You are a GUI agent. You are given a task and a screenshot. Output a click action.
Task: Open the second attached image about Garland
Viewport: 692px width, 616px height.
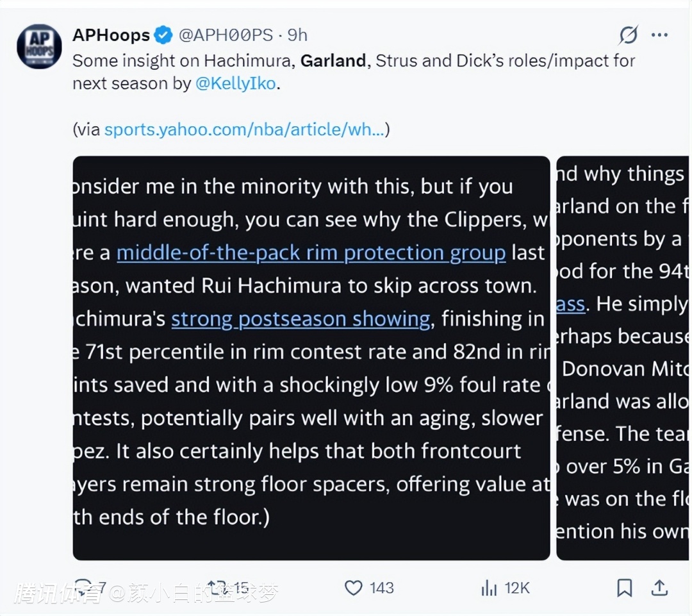pos(622,358)
